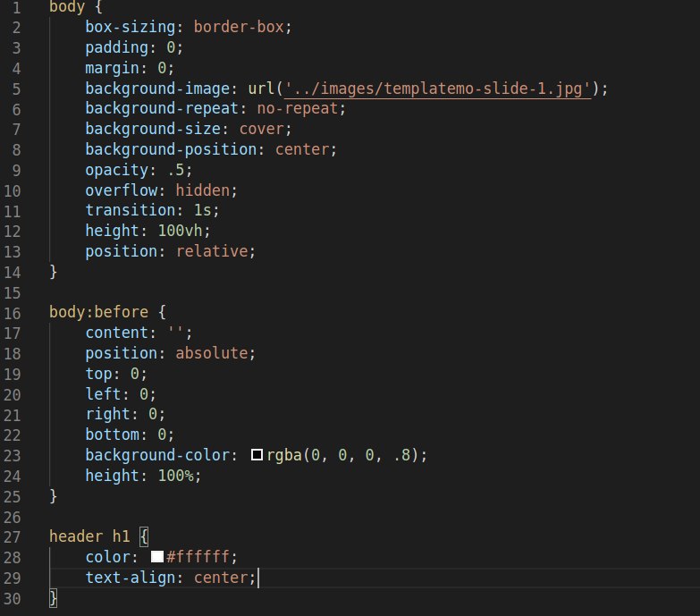This screenshot has height=616, width=700.
Task: Click the '100%' height value
Action: click(175, 476)
